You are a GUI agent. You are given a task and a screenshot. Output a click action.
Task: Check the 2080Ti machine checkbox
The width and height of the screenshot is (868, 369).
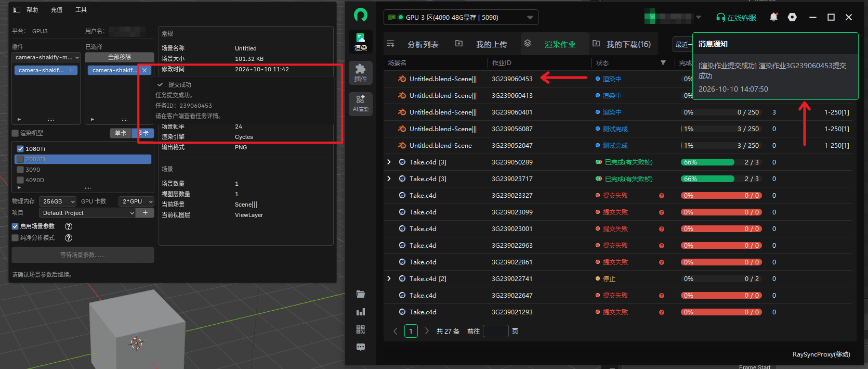tap(20, 159)
